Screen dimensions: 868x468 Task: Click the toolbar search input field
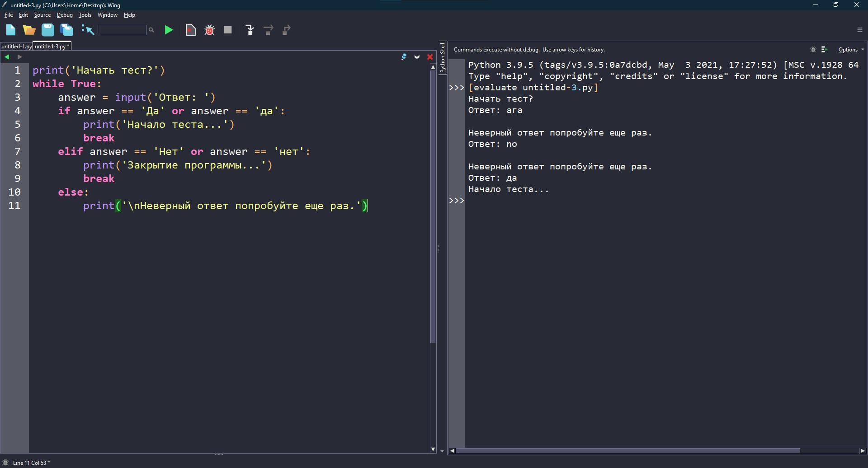tap(122, 30)
